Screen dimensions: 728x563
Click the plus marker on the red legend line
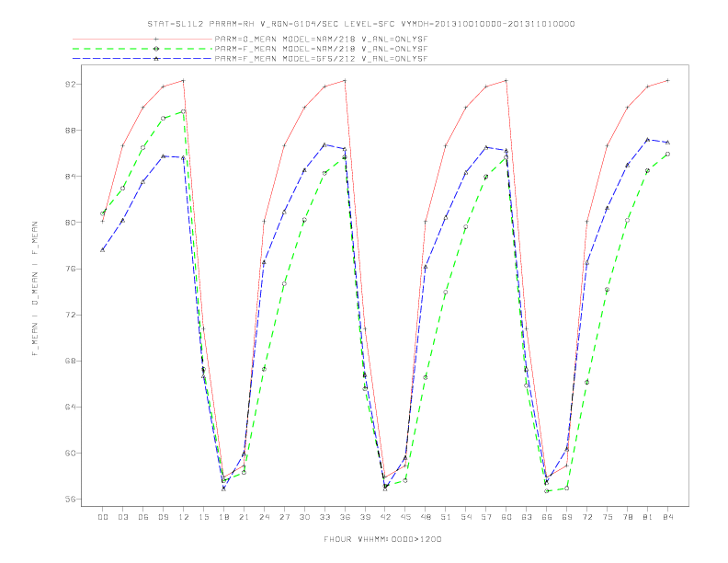pos(156,39)
